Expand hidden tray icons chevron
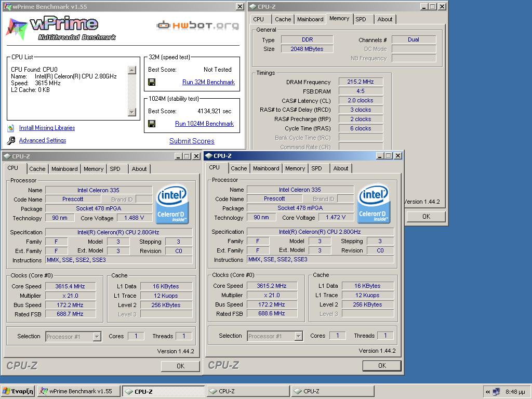Viewport: 532px width, 399px height. point(487,392)
